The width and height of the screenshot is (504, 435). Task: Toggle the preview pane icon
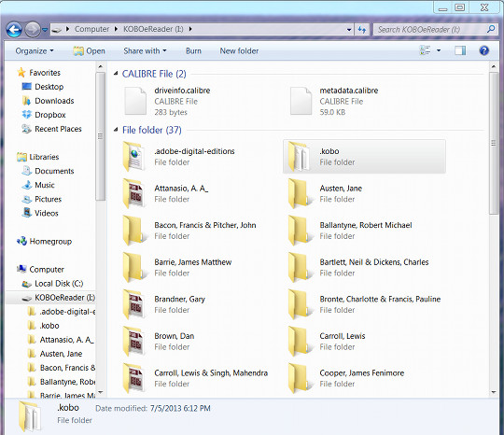(x=460, y=50)
